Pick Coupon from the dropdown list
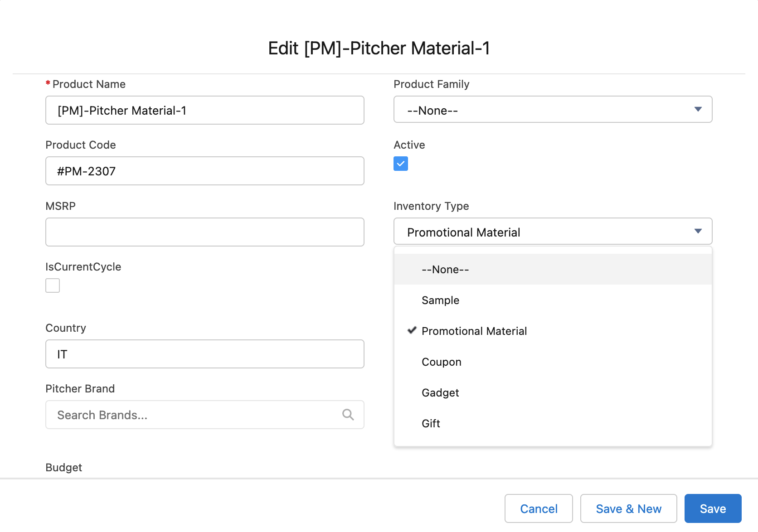758x532 pixels. point(441,362)
